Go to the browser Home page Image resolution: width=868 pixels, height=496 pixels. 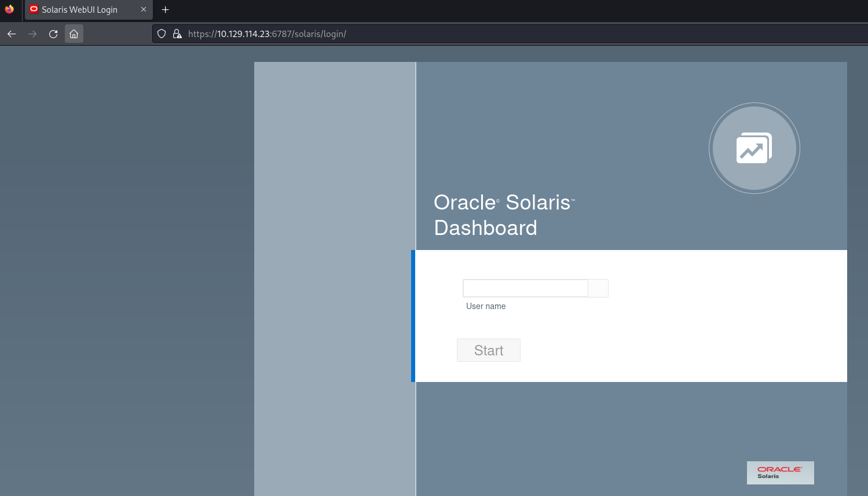(x=74, y=34)
